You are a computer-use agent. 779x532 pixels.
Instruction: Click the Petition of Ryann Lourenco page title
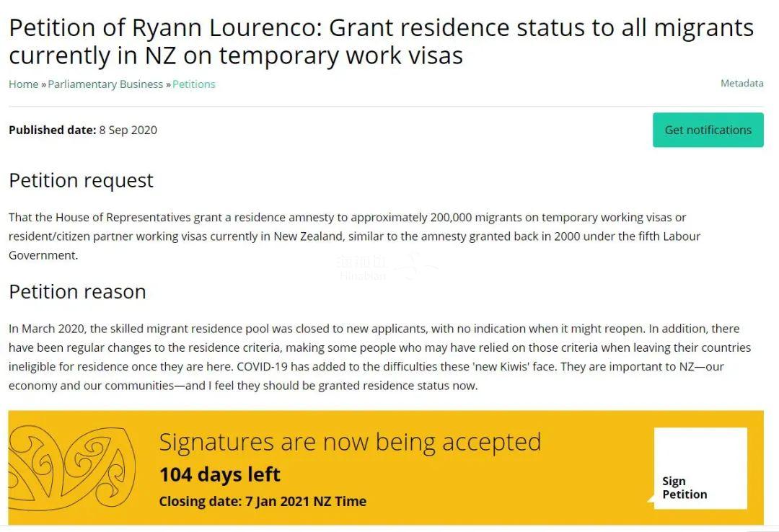coord(381,41)
